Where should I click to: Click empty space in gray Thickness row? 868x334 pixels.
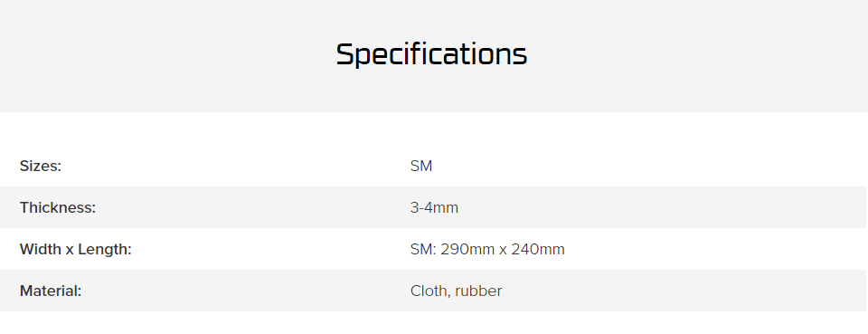(665, 207)
